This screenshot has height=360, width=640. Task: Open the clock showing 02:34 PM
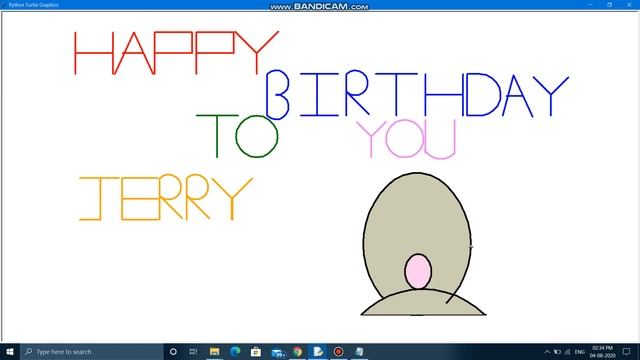pos(602,352)
